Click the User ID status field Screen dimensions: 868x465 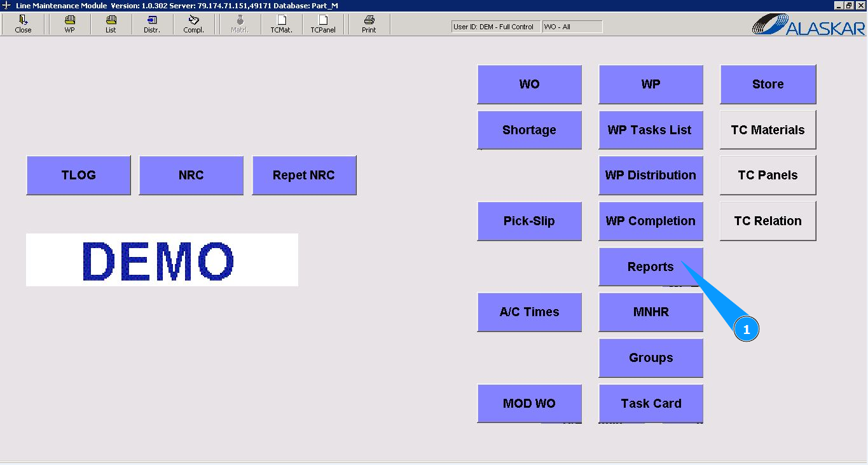(x=495, y=27)
